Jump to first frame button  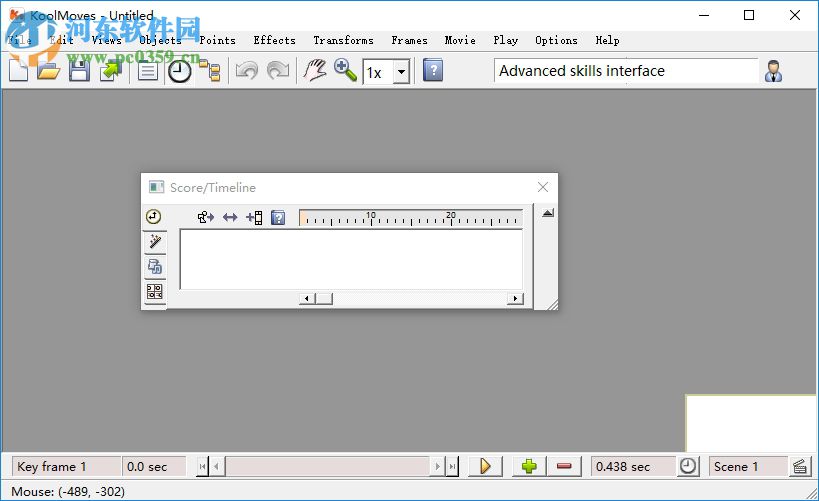click(203, 467)
